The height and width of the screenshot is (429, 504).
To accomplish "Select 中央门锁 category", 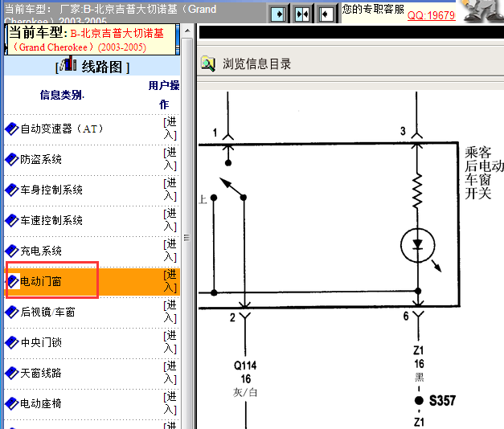I will click(x=41, y=342).
